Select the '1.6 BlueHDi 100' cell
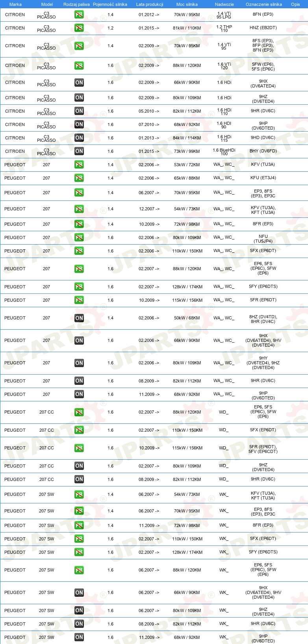Screen dimensions: 308x644 224,152
